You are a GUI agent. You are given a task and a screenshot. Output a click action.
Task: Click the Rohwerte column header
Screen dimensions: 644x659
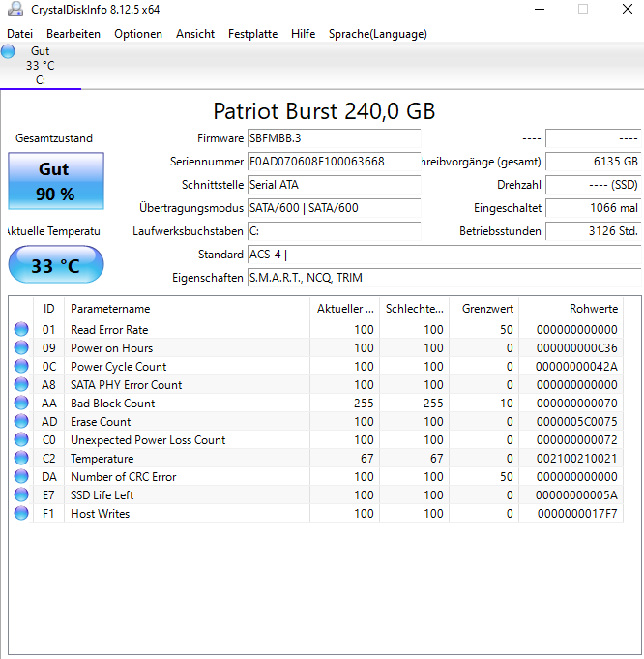571,309
